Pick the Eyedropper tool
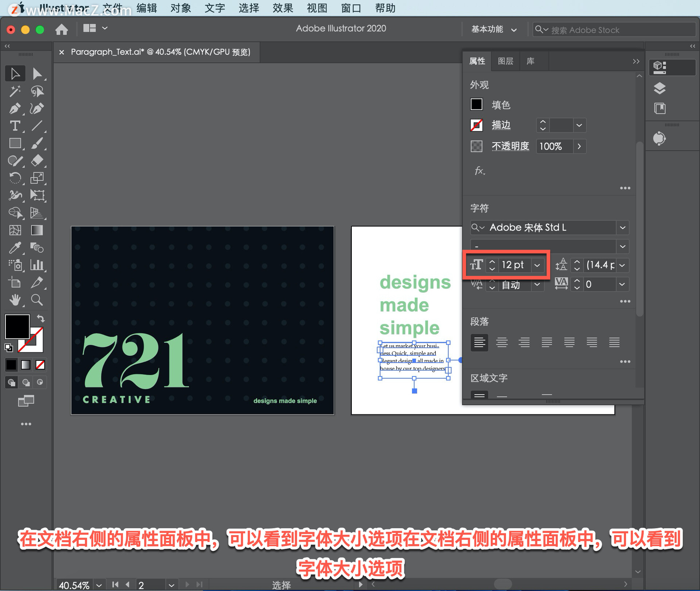 [x=15, y=248]
